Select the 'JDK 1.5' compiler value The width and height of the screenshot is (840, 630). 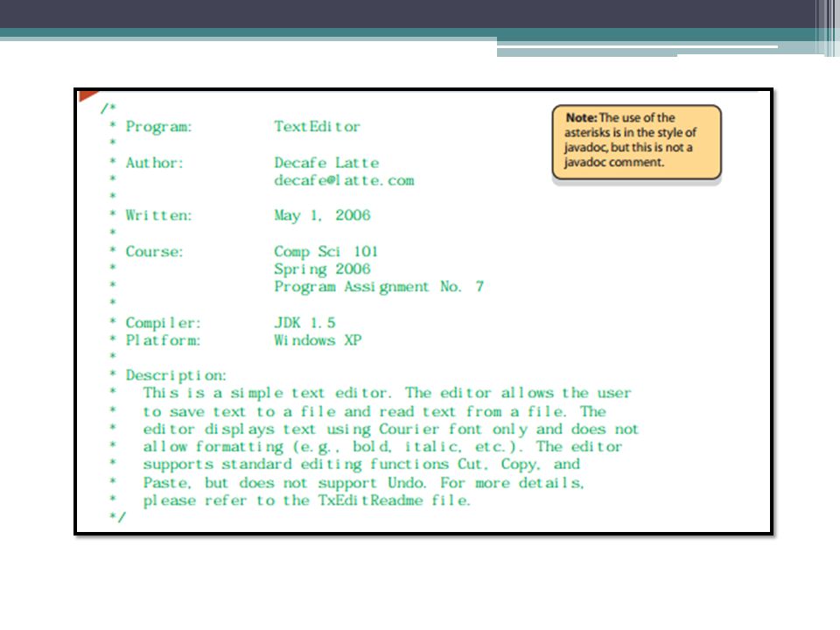[304, 323]
